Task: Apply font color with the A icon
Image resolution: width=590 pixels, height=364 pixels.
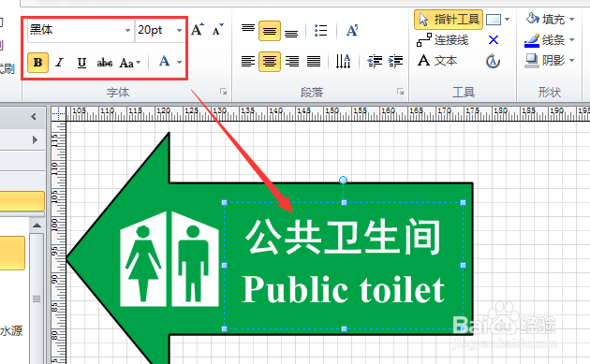Action: [x=164, y=62]
